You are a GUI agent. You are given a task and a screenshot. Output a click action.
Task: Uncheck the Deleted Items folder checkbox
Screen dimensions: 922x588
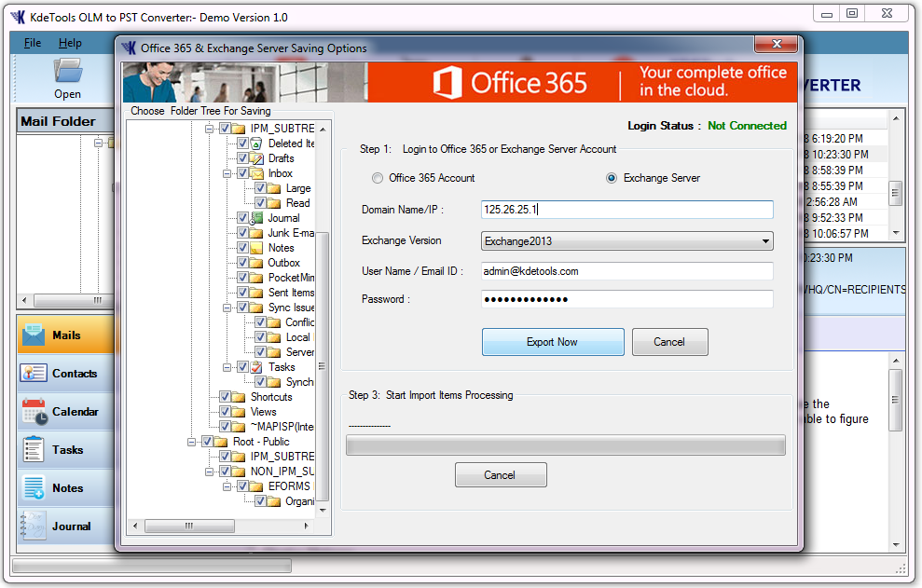click(242, 143)
